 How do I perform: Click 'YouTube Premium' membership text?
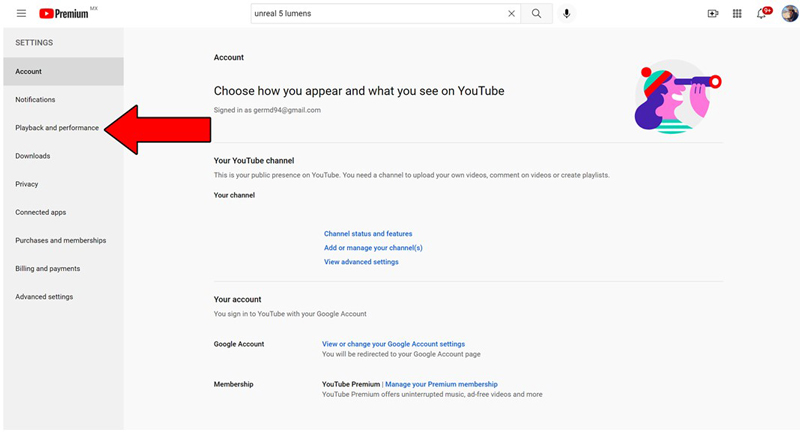click(x=351, y=384)
